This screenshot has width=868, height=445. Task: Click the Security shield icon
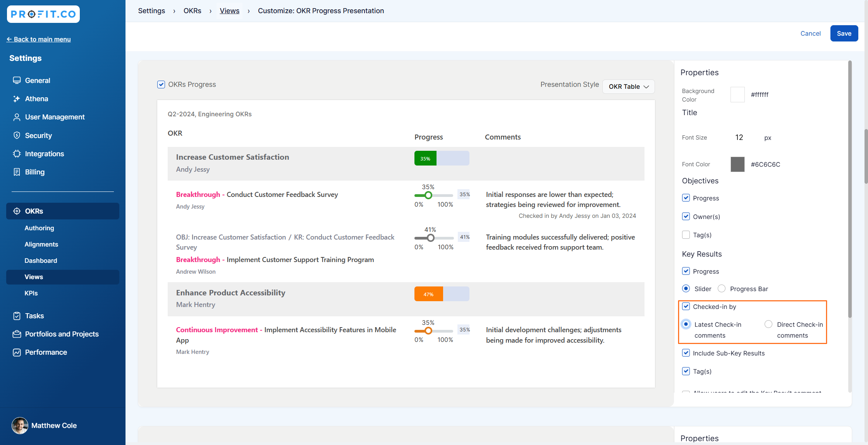click(17, 135)
